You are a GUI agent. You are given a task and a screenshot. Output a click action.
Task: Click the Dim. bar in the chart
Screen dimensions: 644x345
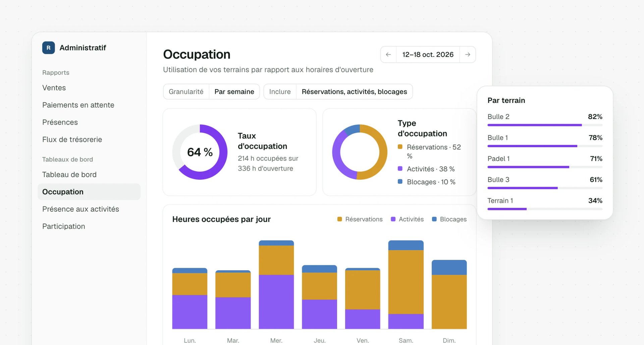pyautogui.click(x=449, y=294)
